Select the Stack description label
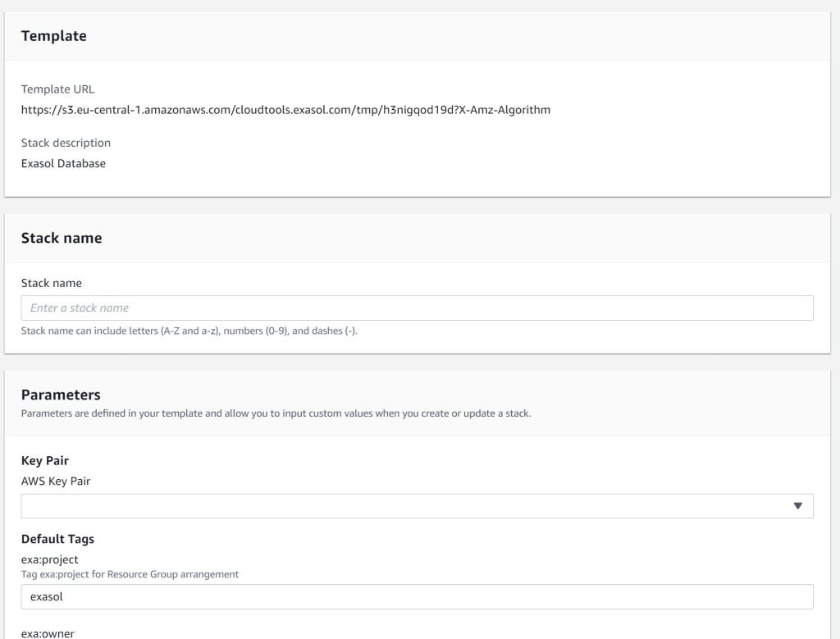 click(x=66, y=143)
